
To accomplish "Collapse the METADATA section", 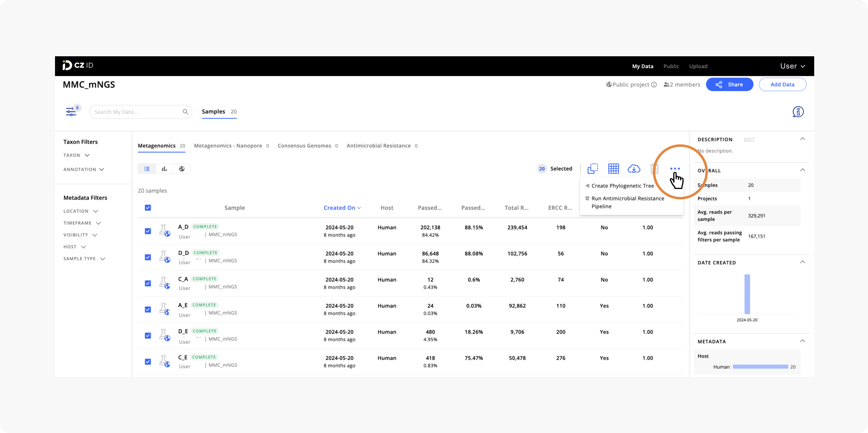I will coord(803,341).
